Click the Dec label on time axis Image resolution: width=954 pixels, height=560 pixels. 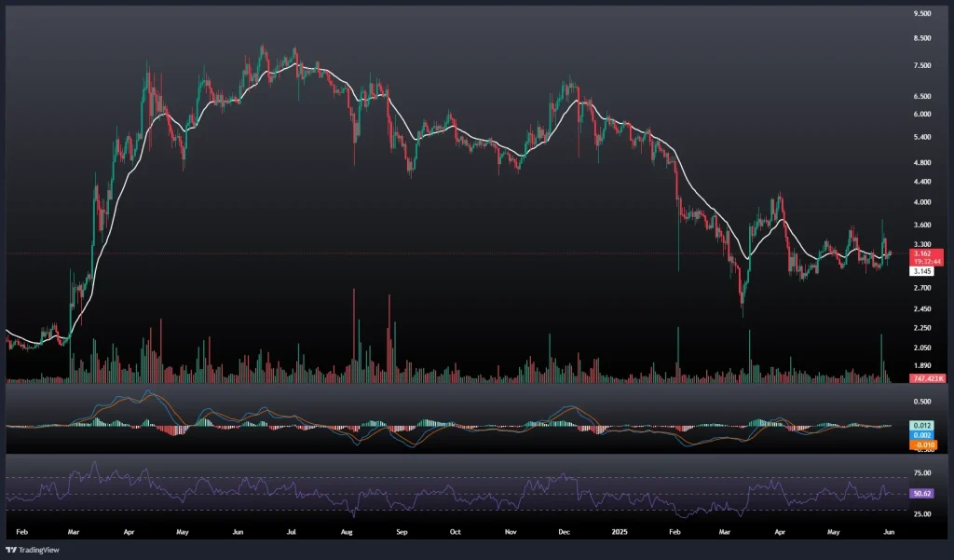565,530
